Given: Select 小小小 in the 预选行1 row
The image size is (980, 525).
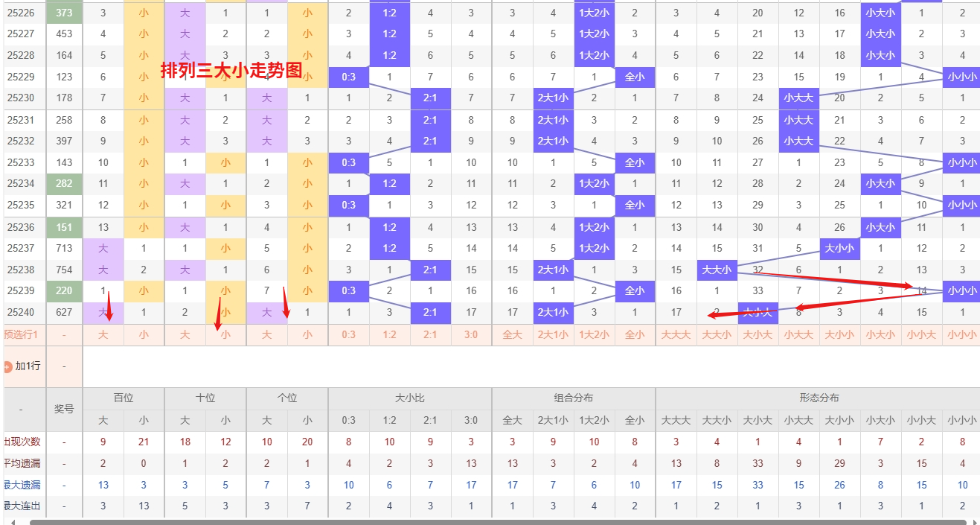Looking at the screenshot, I should (x=961, y=335).
